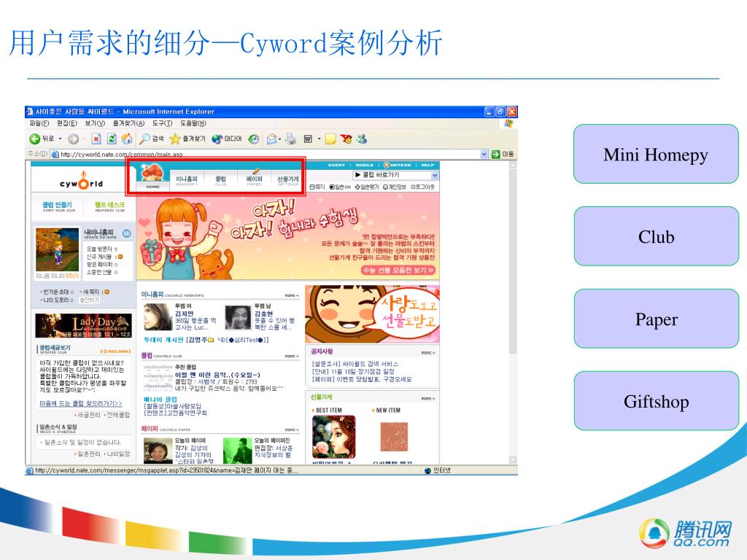Viewport: 747px width, 560px height.
Task: Select the 페이퍼 (Paper) tab
Action: [x=254, y=179]
